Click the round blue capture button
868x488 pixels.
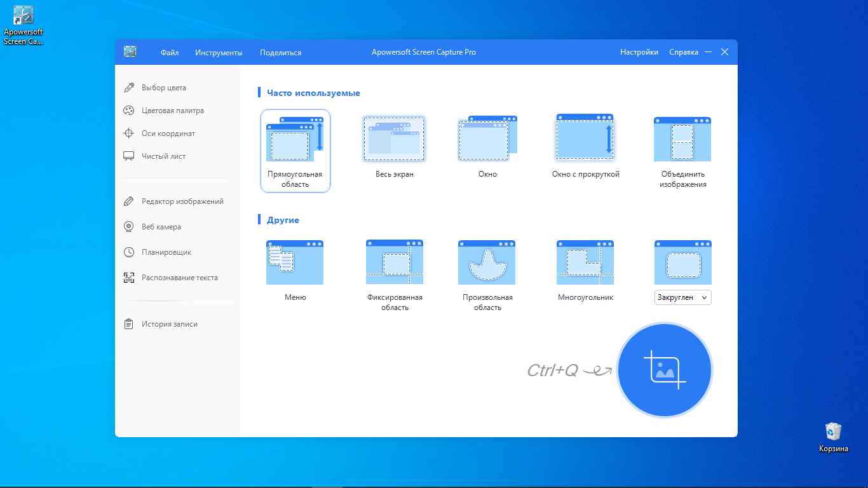[664, 370]
